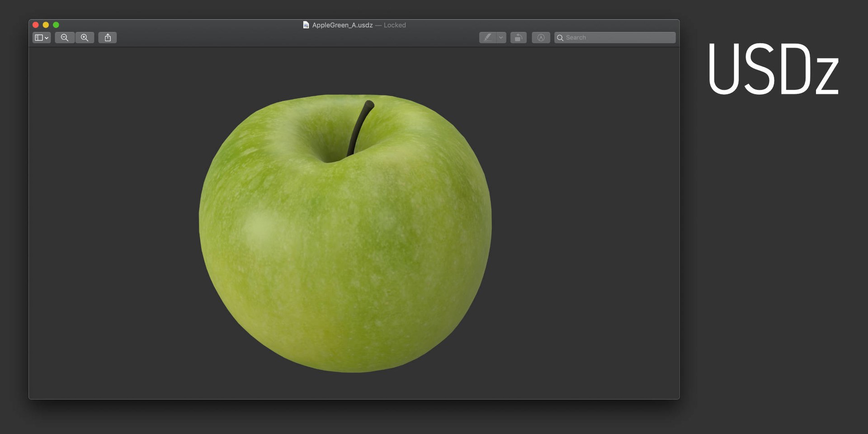This screenshot has width=868, height=434.
Task: Minimize the window with yellow button
Action: click(x=46, y=25)
